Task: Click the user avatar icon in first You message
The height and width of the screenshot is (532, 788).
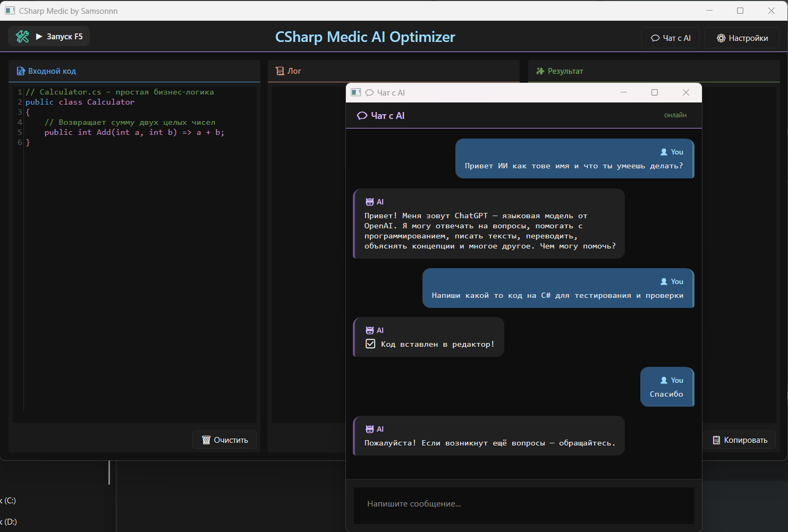Action: pos(664,152)
